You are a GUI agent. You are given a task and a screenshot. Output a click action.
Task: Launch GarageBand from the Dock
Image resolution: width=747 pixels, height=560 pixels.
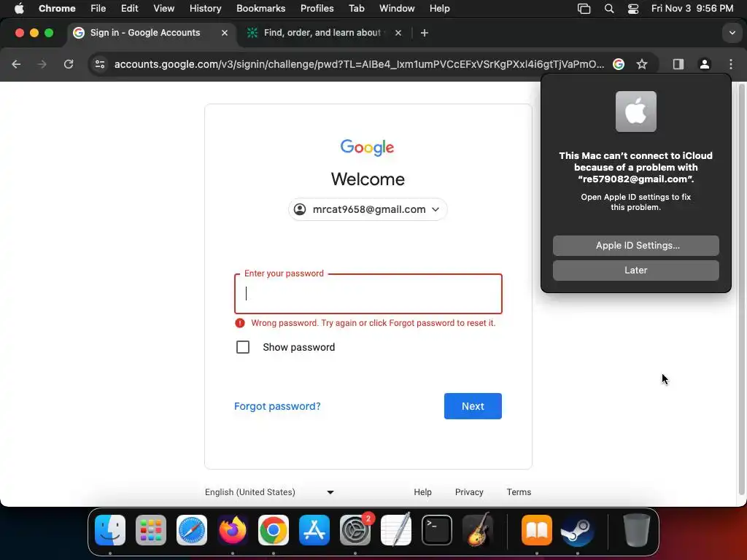(x=477, y=530)
